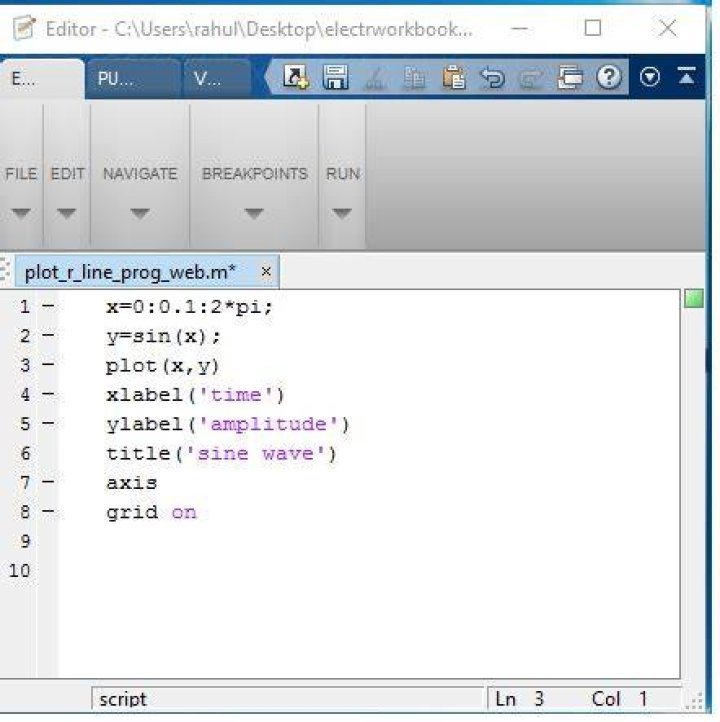Toggle breakpoint dash on line 3

(48, 365)
